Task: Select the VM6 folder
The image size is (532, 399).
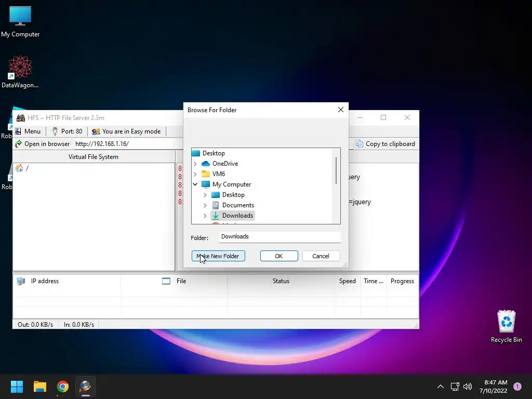Action: coord(214,174)
